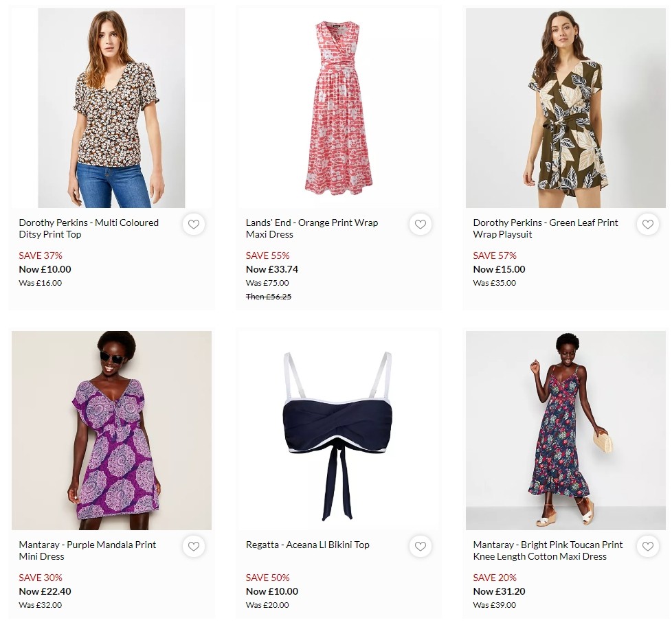This screenshot has height=627, width=672.
Task: Open the Multi Coloured Ditsy Print Top product link
Action: pyautogui.click(x=89, y=228)
